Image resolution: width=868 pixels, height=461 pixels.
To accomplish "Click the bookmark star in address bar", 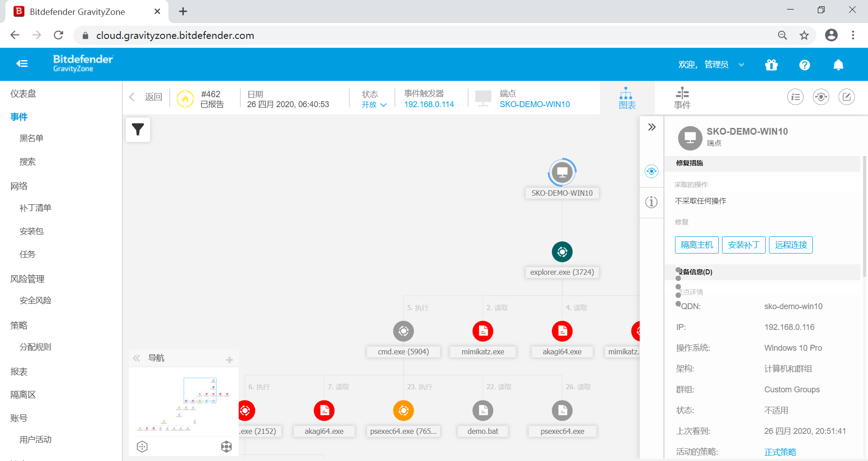I will pyautogui.click(x=804, y=35).
